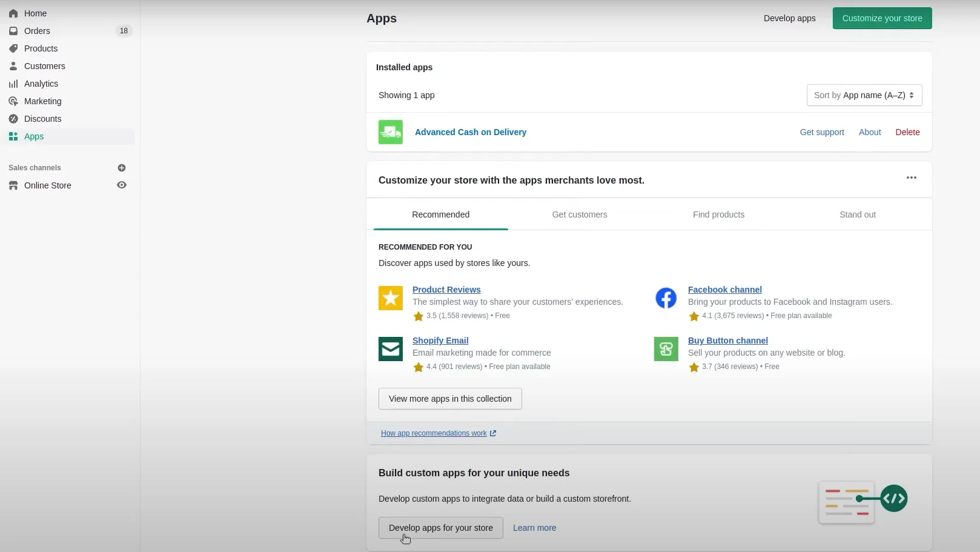Click the Advanced Cash on Delivery app icon

tap(391, 132)
